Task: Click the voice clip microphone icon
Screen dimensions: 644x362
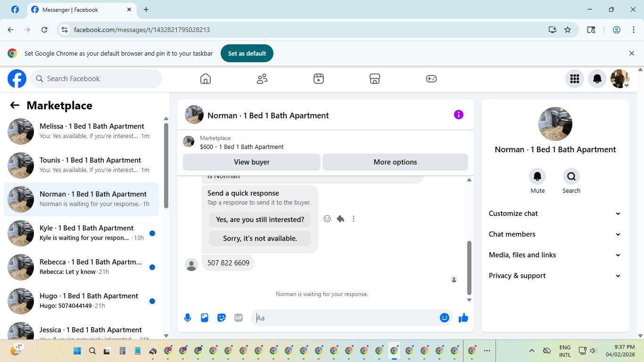Action: tap(188, 318)
